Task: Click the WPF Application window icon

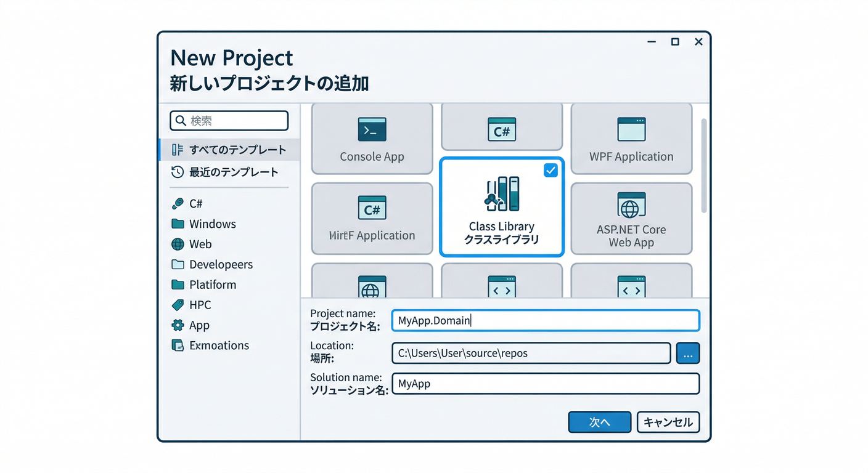Action: pos(631,129)
